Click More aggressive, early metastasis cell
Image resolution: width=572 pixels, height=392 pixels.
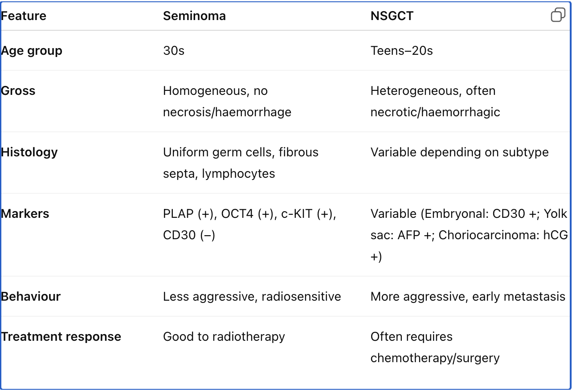click(x=467, y=296)
